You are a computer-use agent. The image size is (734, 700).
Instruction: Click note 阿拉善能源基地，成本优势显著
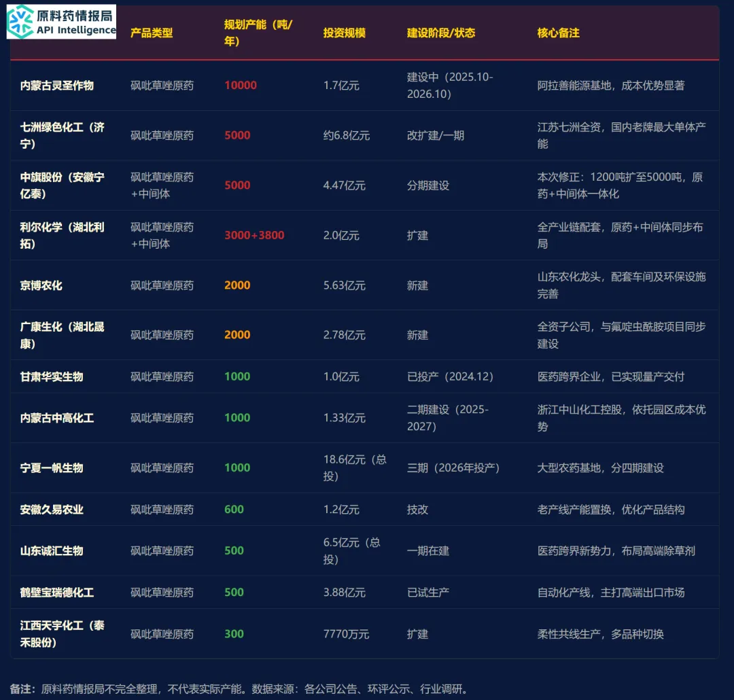[611, 85]
